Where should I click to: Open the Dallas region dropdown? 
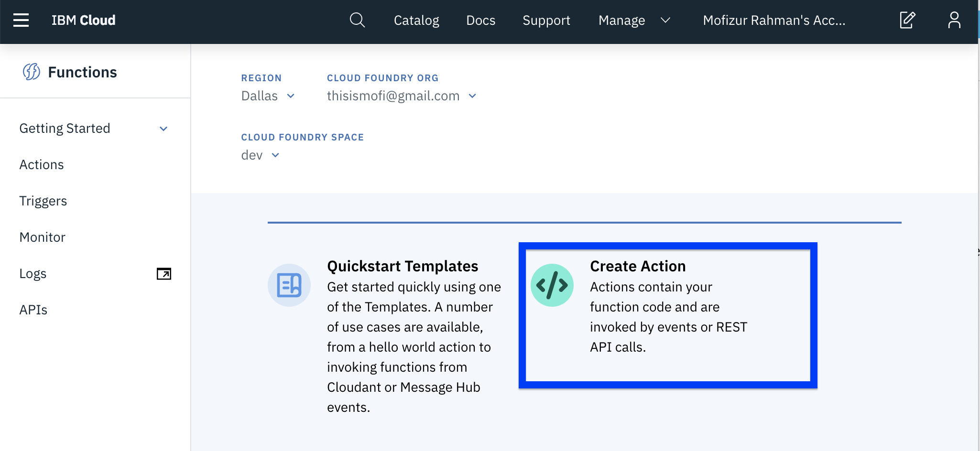point(268,96)
